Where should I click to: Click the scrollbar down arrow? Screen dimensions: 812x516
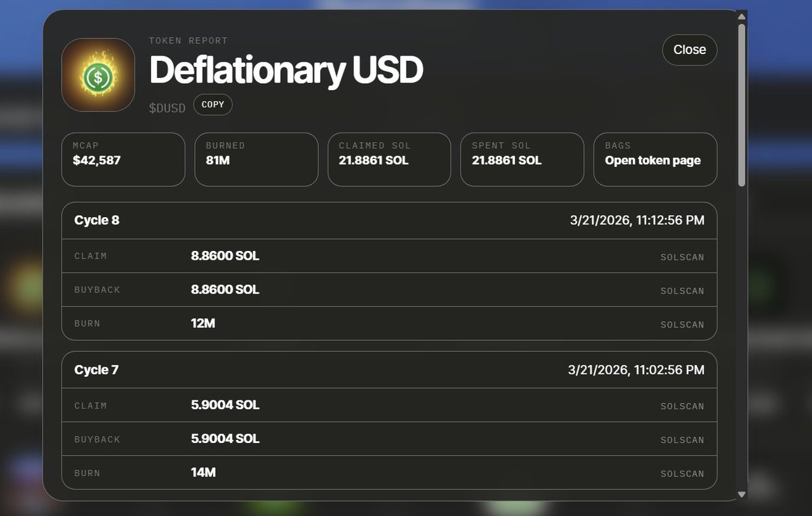[x=742, y=494]
